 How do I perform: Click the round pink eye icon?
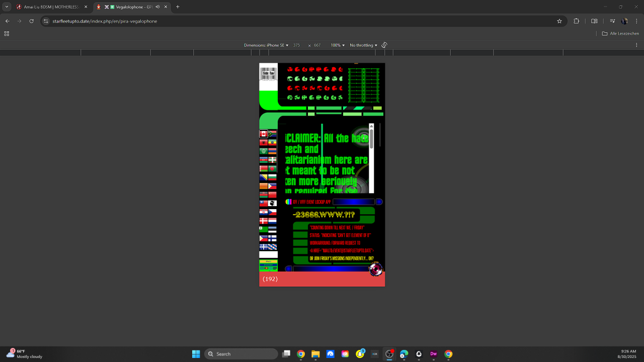[375, 269]
